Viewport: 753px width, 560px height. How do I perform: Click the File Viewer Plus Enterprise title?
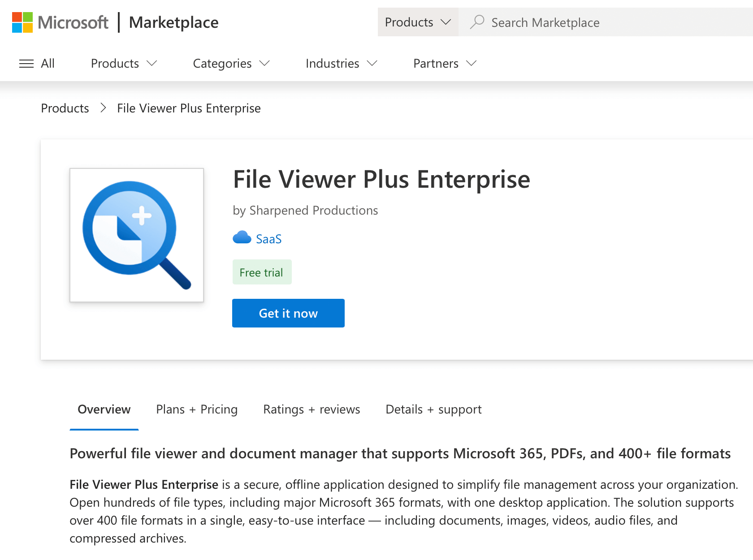pos(381,180)
